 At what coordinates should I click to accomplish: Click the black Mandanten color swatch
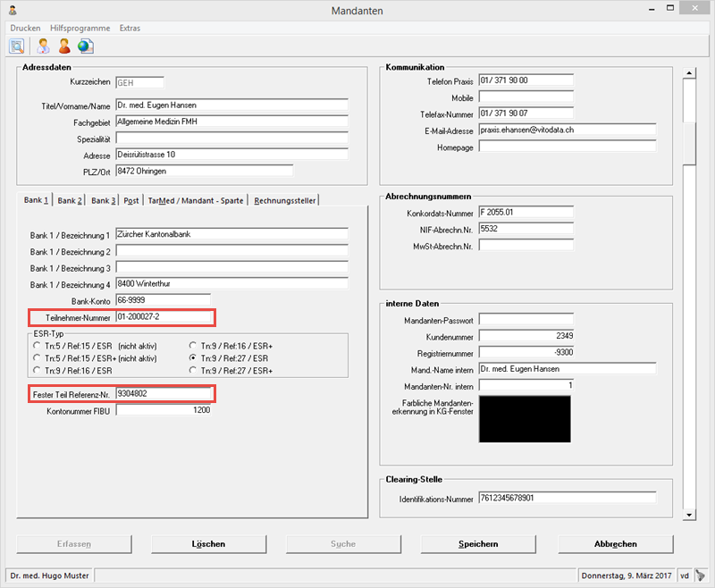pyautogui.click(x=525, y=419)
